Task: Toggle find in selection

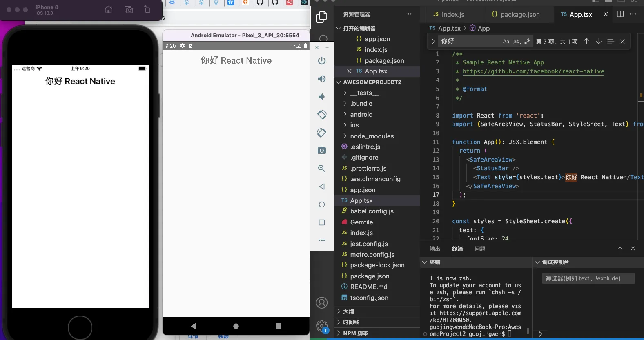Action: tap(611, 41)
